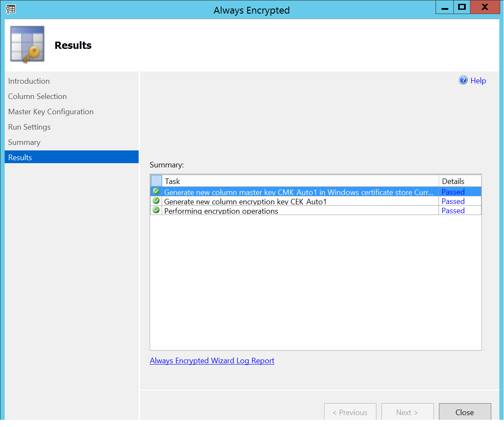Click green check icon for CEK_Auto1 task
Screen dimensions: 504x427
(156, 201)
